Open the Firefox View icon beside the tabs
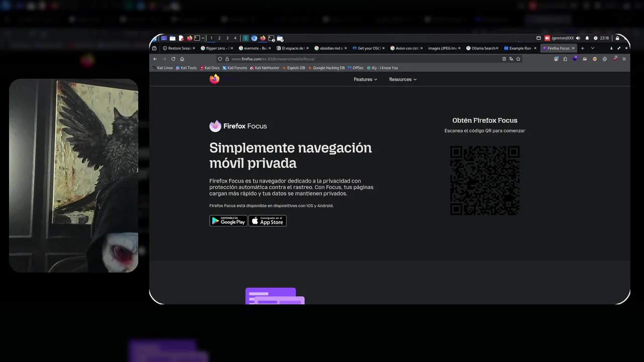This screenshot has height=362, width=644. (x=154, y=48)
